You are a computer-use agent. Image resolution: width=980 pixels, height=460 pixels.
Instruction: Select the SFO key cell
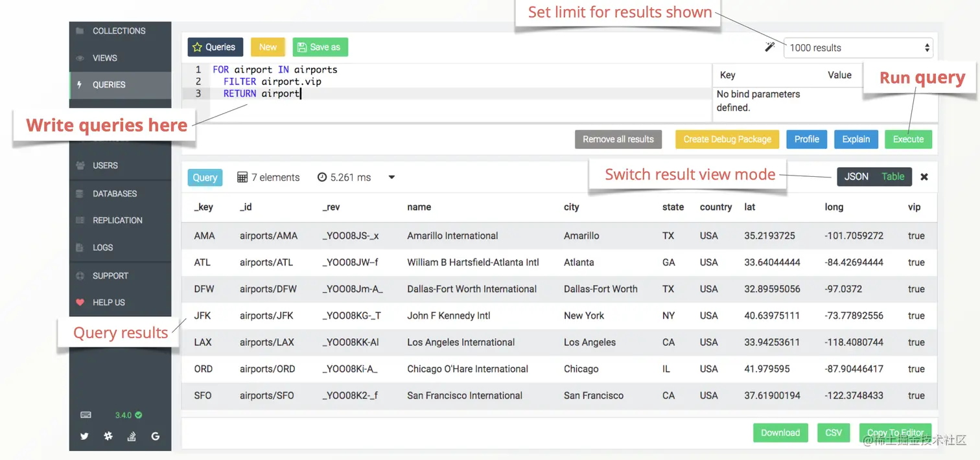[x=203, y=395]
